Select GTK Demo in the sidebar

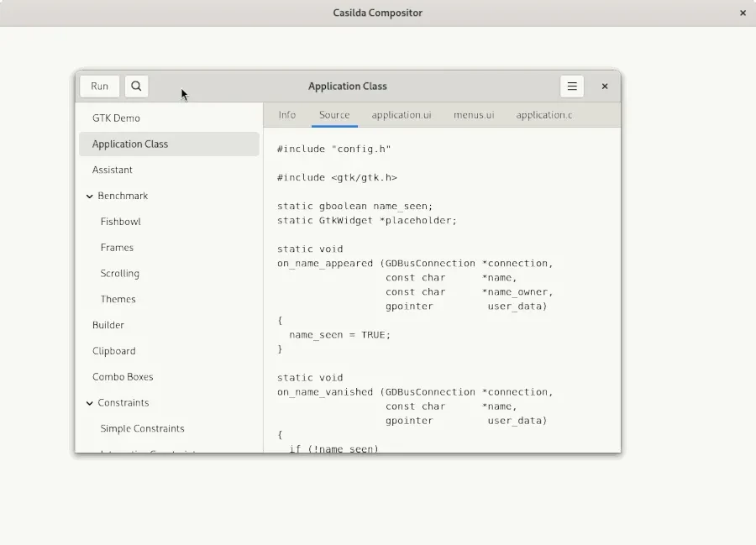tap(116, 118)
